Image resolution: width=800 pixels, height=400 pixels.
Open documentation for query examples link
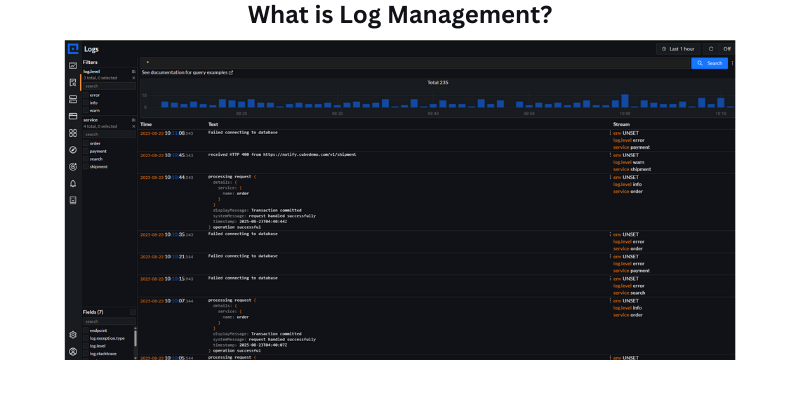[x=187, y=73]
